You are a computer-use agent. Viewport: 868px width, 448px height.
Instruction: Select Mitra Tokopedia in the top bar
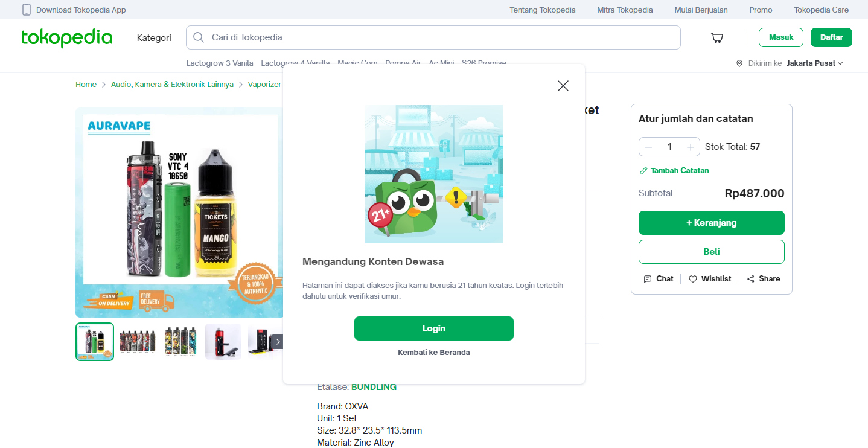point(624,10)
